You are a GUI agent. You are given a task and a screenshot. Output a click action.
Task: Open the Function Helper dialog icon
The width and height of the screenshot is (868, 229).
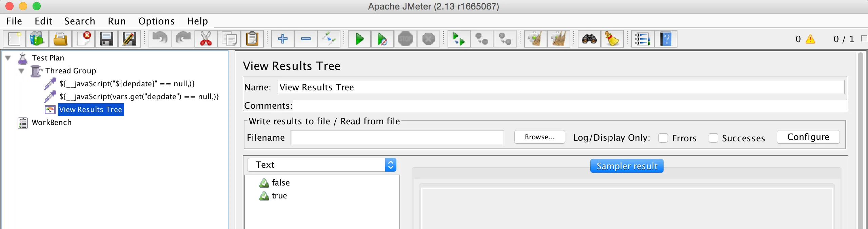[643, 39]
